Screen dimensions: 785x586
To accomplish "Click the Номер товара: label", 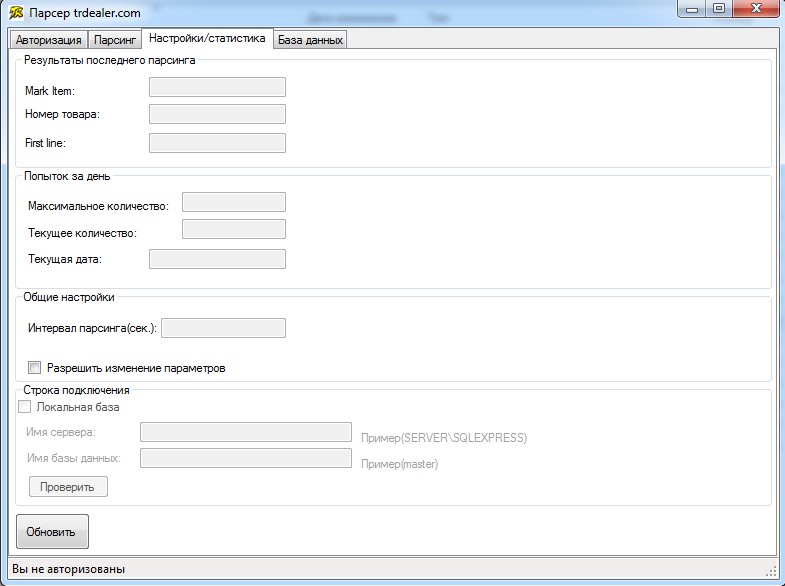I will pyautogui.click(x=63, y=114).
